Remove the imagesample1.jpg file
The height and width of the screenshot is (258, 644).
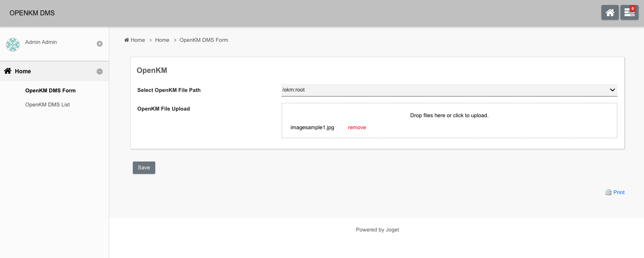(357, 128)
